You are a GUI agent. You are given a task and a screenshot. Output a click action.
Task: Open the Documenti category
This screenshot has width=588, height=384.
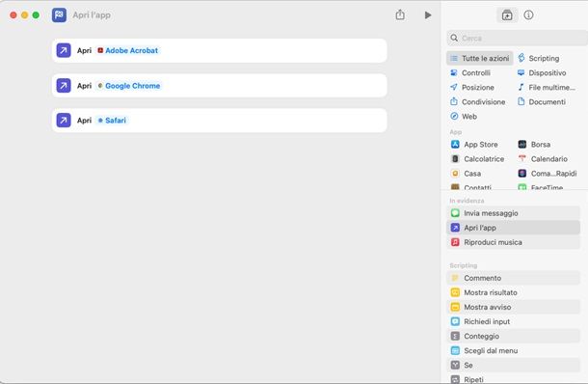pos(542,101)
